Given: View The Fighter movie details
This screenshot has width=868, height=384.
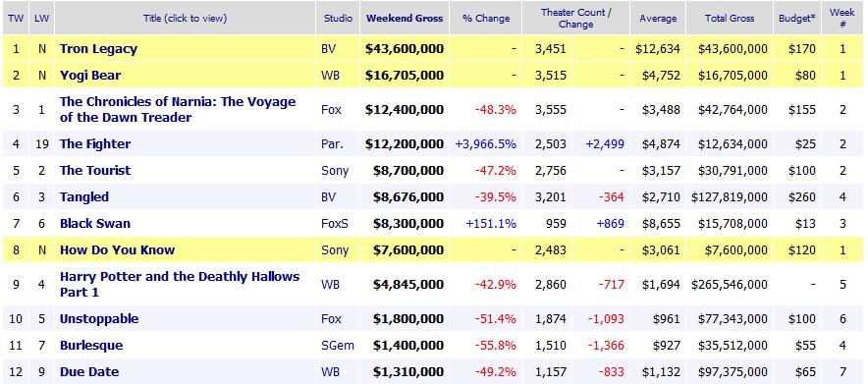Looking at the screenshot, I should click(95, 143).
